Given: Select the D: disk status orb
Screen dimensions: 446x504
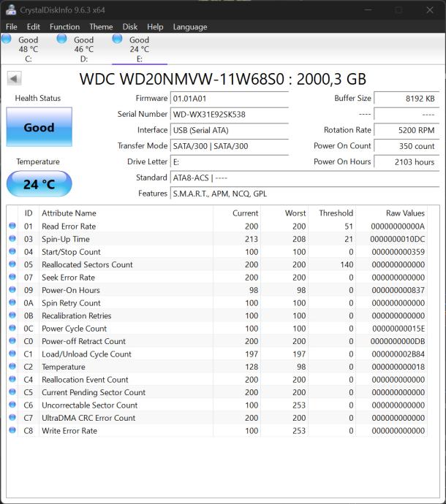Looking at the screenshot, I should tap(62, 39).
